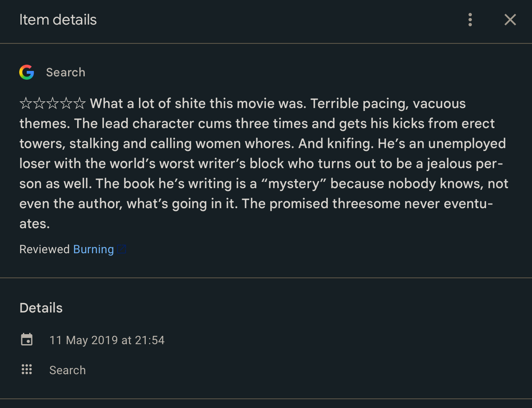Click the word Reviewed before Burning
The height and width of the screenshot is (408, 532).
pos(44,249)
